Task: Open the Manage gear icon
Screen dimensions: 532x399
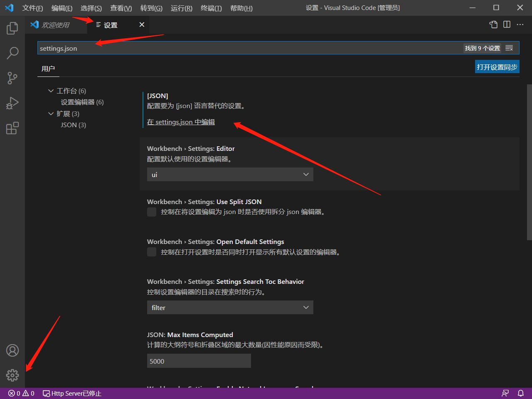Action: (12, 375)
